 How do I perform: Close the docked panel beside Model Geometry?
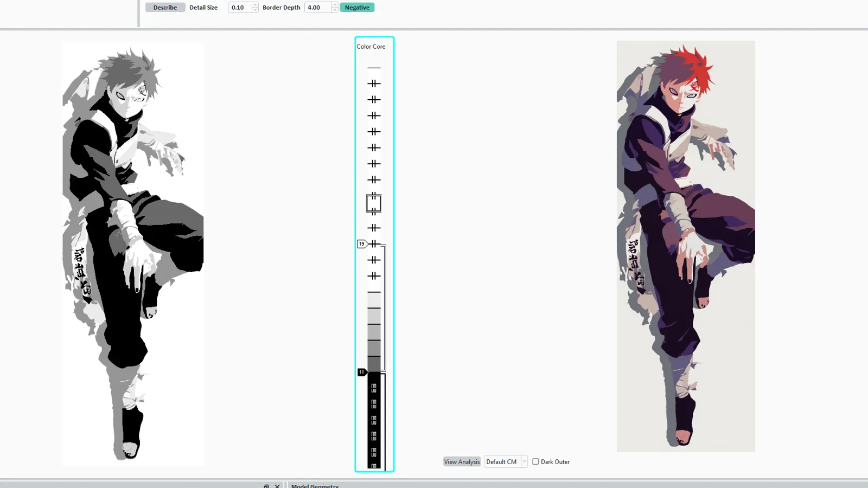(x=277, y=486)
